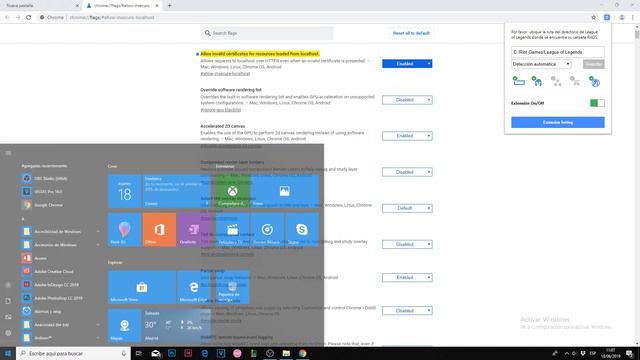Open dropdown for Composited render layer borders

407,172
